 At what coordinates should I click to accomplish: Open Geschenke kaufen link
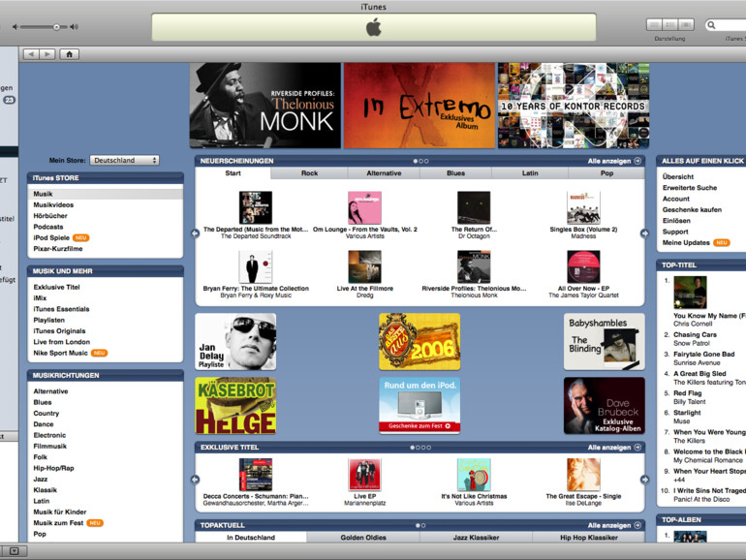pos(692,209)
